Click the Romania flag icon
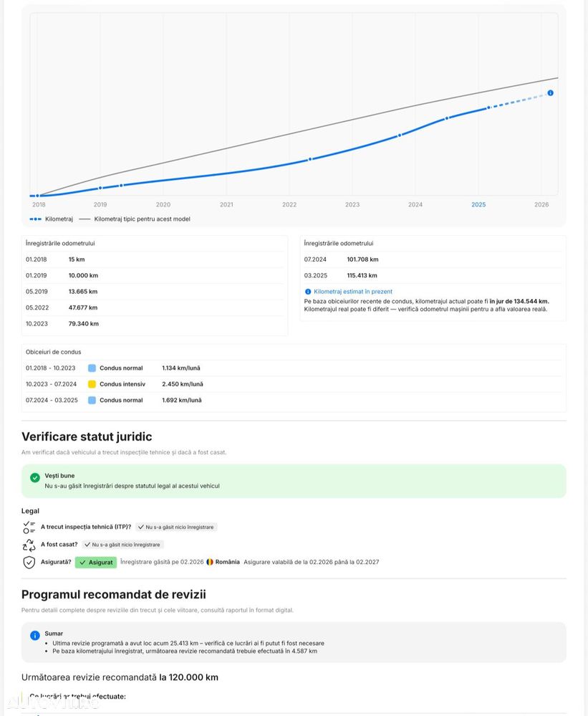The width and height of the screenshot is (588, 716). 210,562
